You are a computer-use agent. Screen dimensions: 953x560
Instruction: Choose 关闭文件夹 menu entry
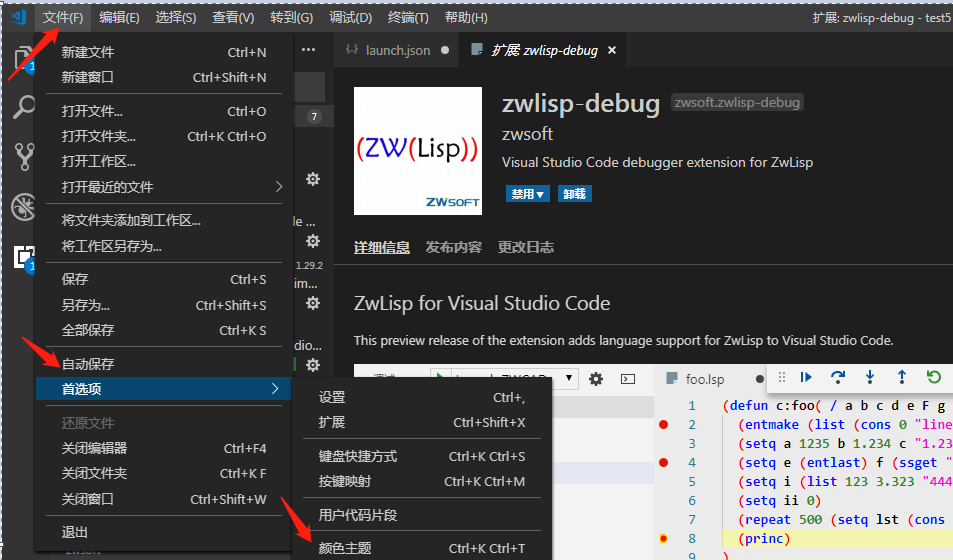(x=164, y=473)
